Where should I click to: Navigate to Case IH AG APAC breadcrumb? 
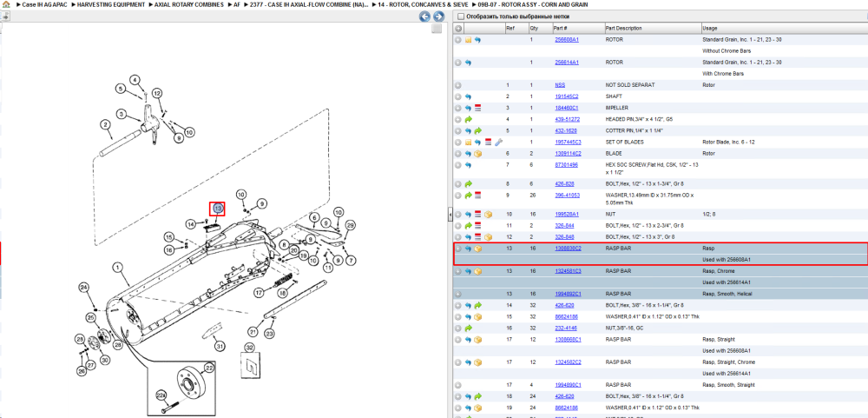pos(44,4)
